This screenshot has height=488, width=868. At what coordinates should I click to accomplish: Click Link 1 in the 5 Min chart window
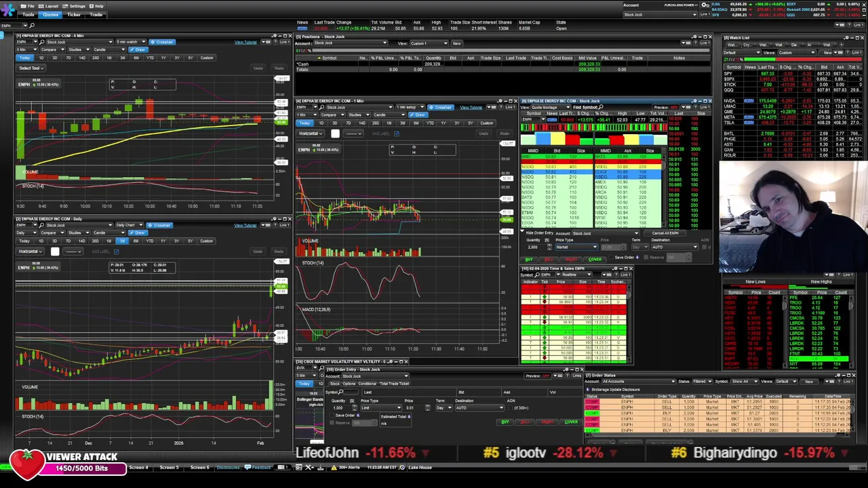[x=285, y=42]
